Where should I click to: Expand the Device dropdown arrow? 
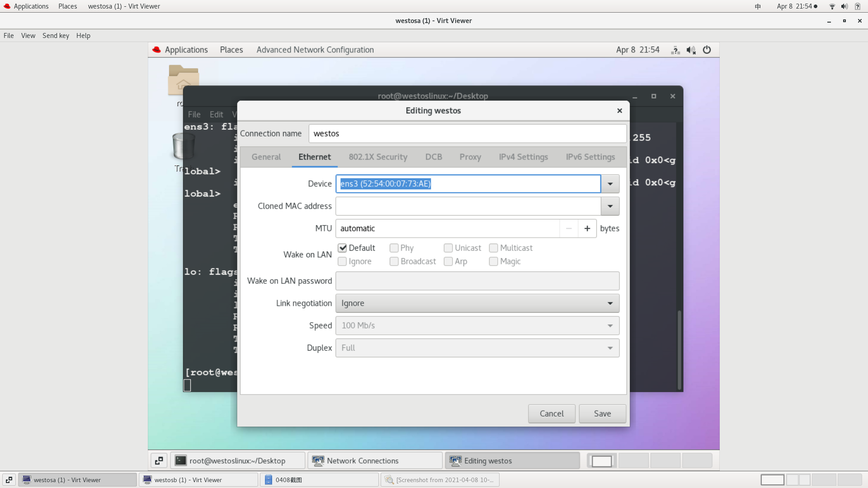tap(610, 184)
